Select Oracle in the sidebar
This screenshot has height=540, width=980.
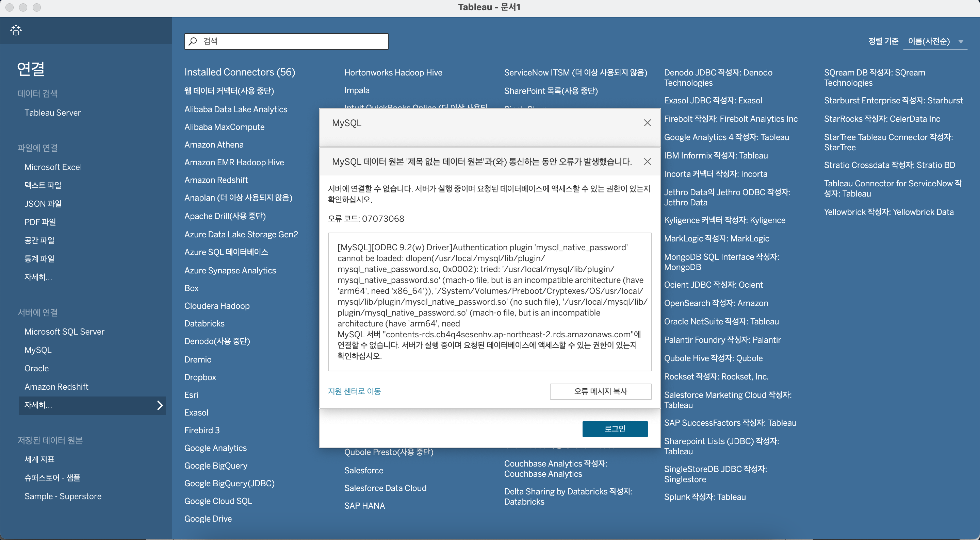pyautogui.click(x=36, y=369)
